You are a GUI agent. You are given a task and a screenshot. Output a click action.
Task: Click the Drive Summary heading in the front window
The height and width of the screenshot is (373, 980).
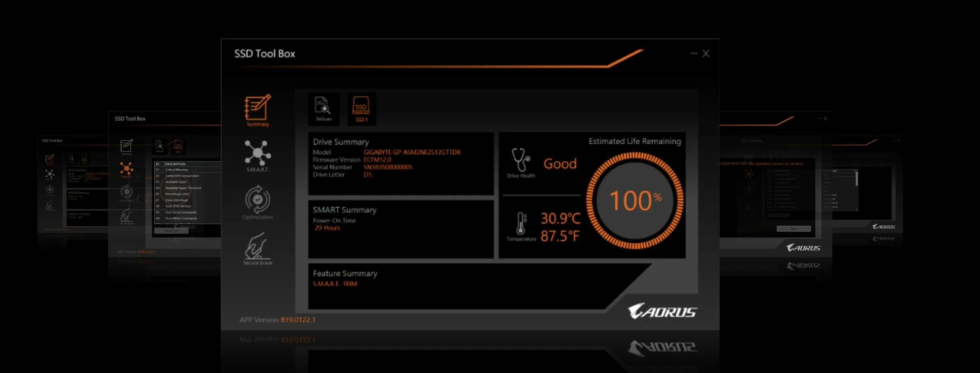click(341, 142)
